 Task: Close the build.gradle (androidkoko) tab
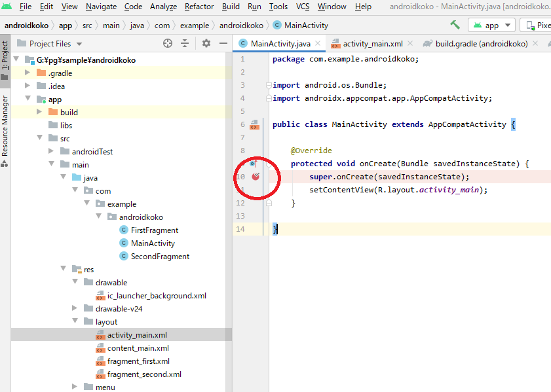pyautogui.click(x=535, y=43)
